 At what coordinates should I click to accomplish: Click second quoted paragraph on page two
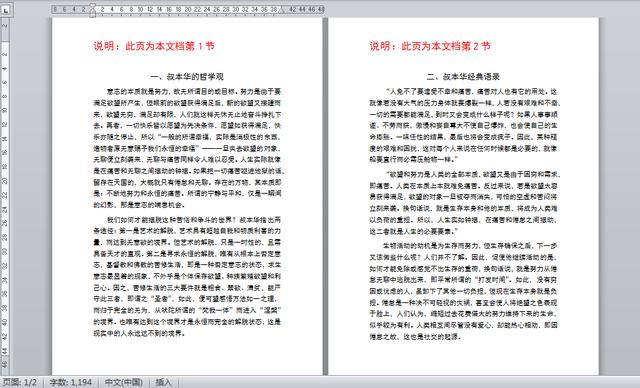(x=464, y=202)
